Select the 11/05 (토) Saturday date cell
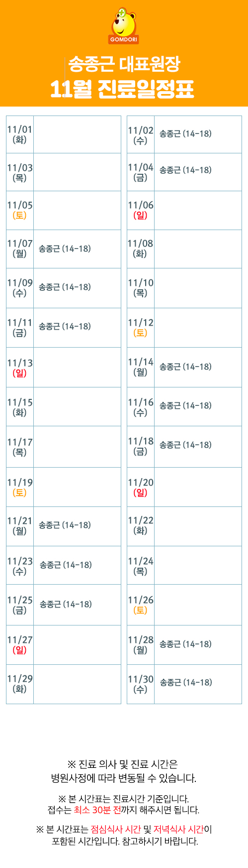 (20, 210)
